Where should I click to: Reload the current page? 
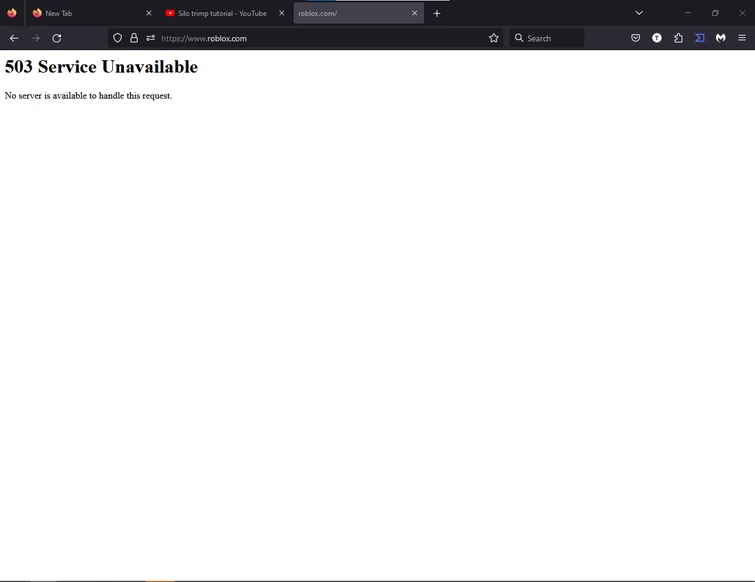click(x=56, y=38)
